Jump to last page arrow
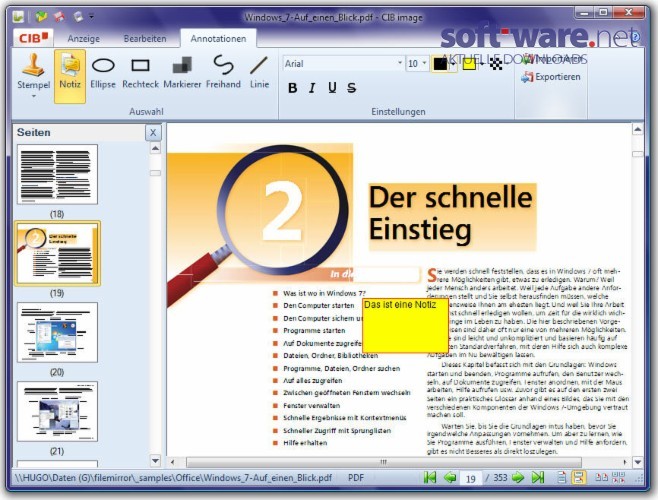The image size is (658, 500). (538, 477)
